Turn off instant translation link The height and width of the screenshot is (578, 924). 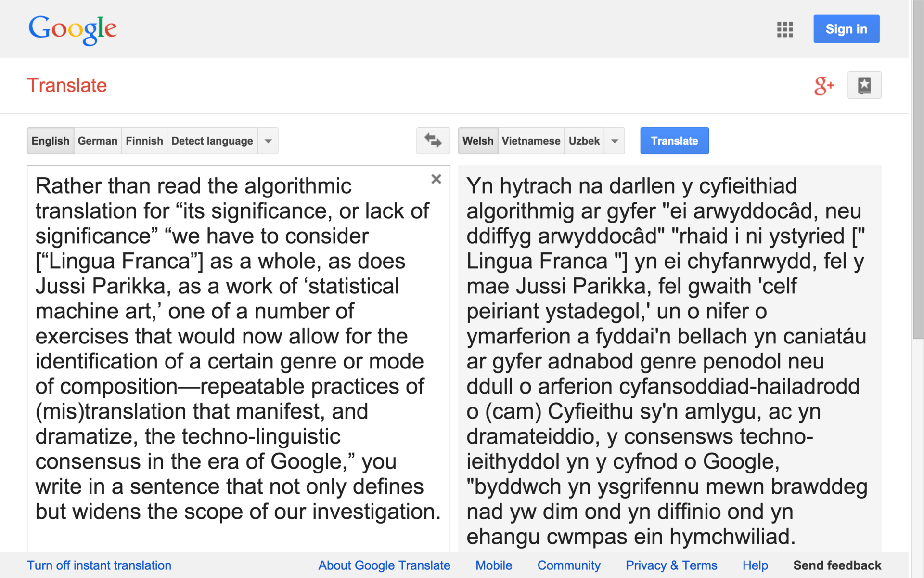[99, 565]
